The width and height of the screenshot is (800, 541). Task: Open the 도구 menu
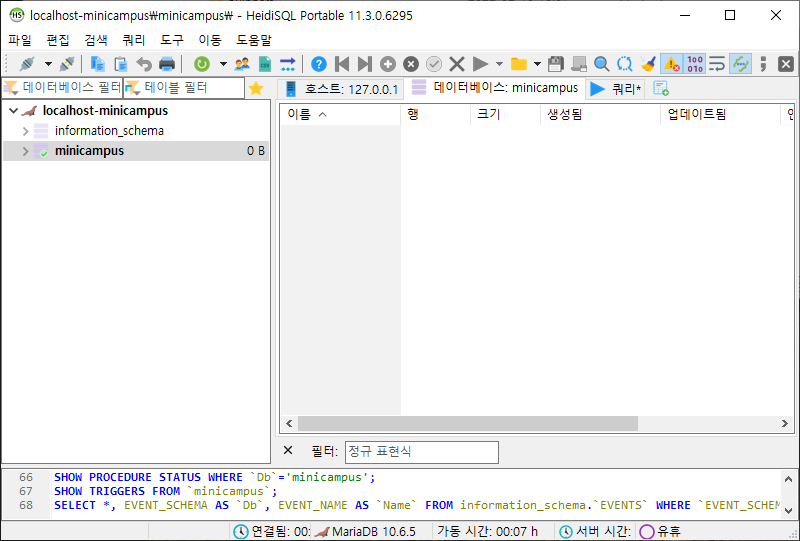(x=172, y=40)
